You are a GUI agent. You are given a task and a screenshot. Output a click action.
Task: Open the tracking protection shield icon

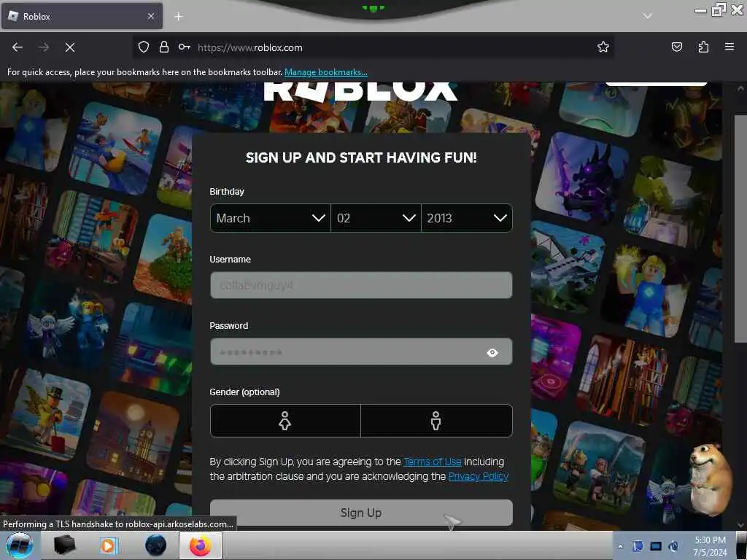click(144, 47)
